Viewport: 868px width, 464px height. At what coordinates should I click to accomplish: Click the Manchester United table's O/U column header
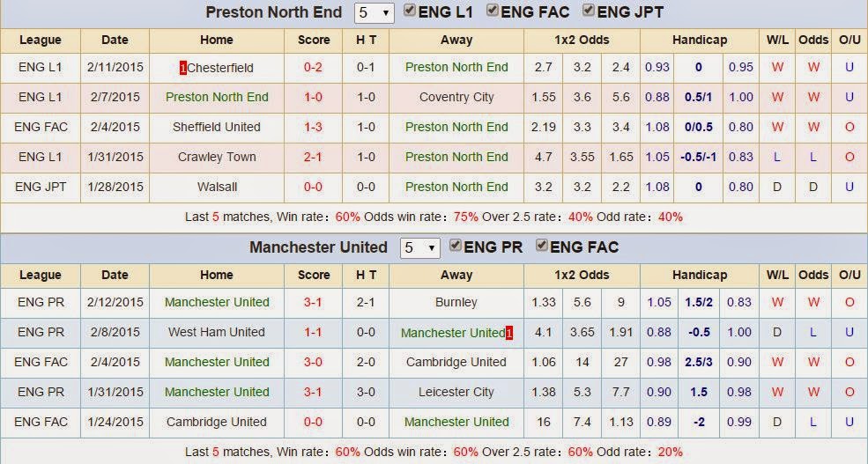coord(849,276)
